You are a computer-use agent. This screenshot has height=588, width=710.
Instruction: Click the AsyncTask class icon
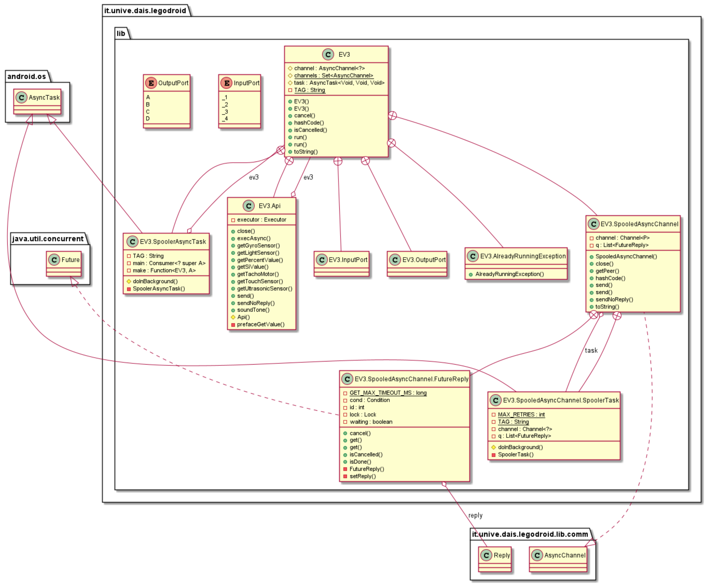21,97
